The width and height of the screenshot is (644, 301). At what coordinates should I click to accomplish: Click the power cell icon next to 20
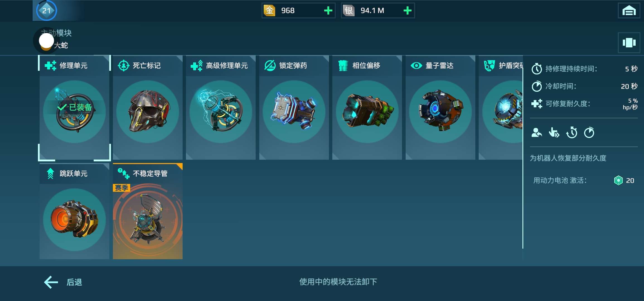tap(618, 181)
